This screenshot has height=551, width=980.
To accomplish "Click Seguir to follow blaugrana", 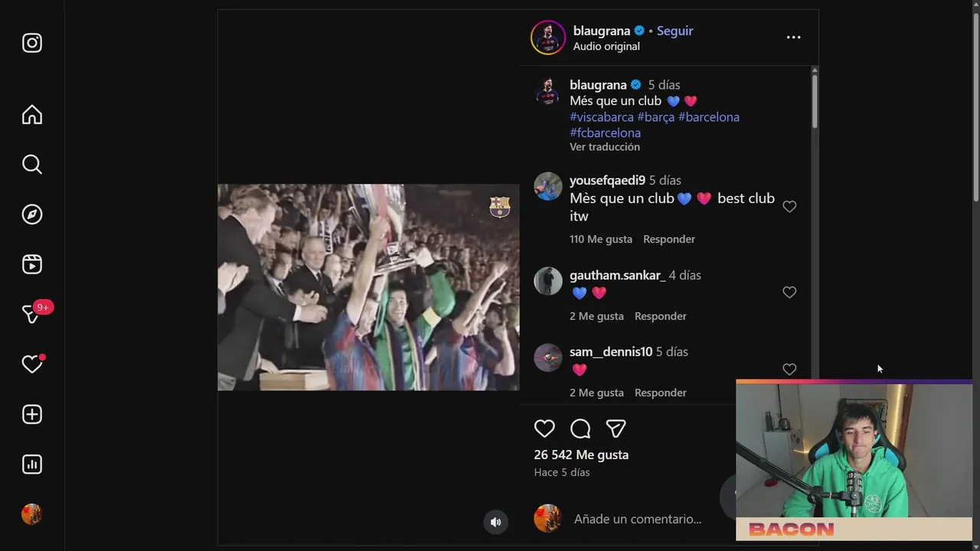I will pos(675,31).
